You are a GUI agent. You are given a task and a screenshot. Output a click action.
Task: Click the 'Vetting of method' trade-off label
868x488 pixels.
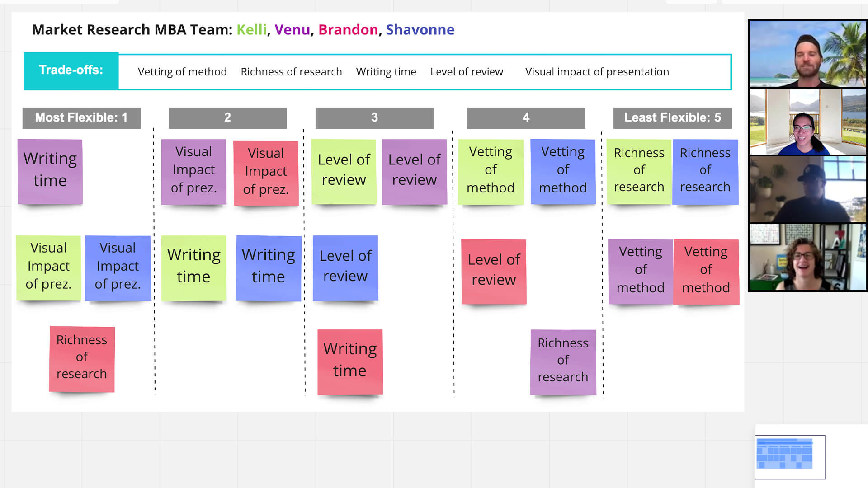(182, 71)
